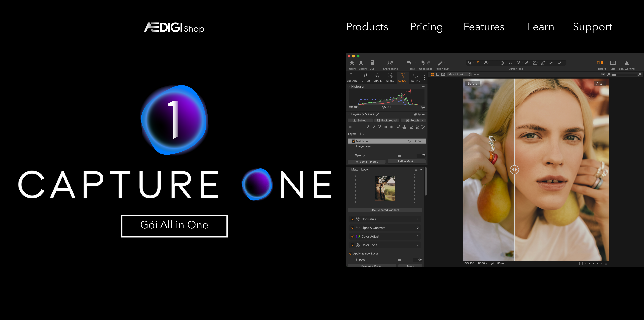Open the Match Look viewer dropdown
This screenshot has width=644, height=320.
tap(459, 74)
